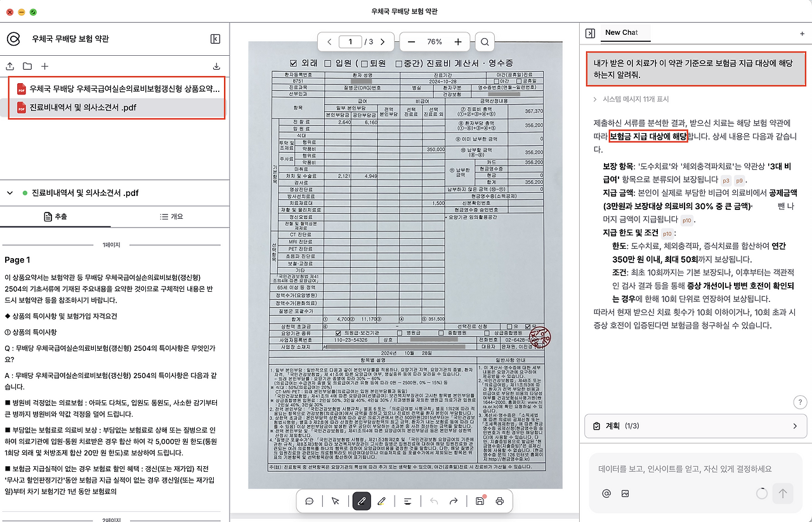Select the cursor selection tool
The image size is (812, 522).
[335, 501]
